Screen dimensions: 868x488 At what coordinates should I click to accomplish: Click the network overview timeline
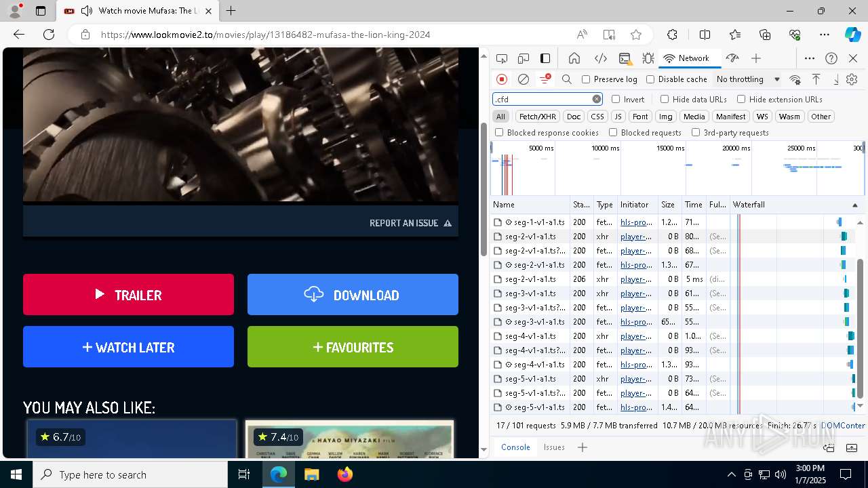pos(677,168)
